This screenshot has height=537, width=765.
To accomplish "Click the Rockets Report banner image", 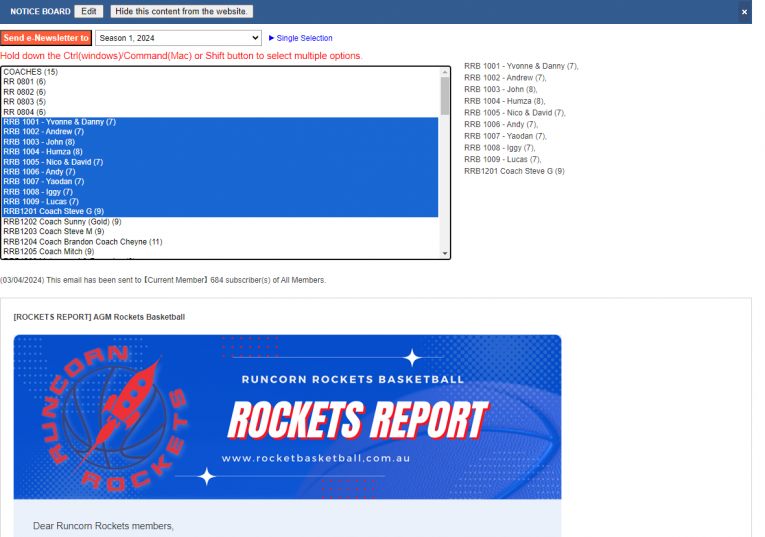I will tap(287, 417).
